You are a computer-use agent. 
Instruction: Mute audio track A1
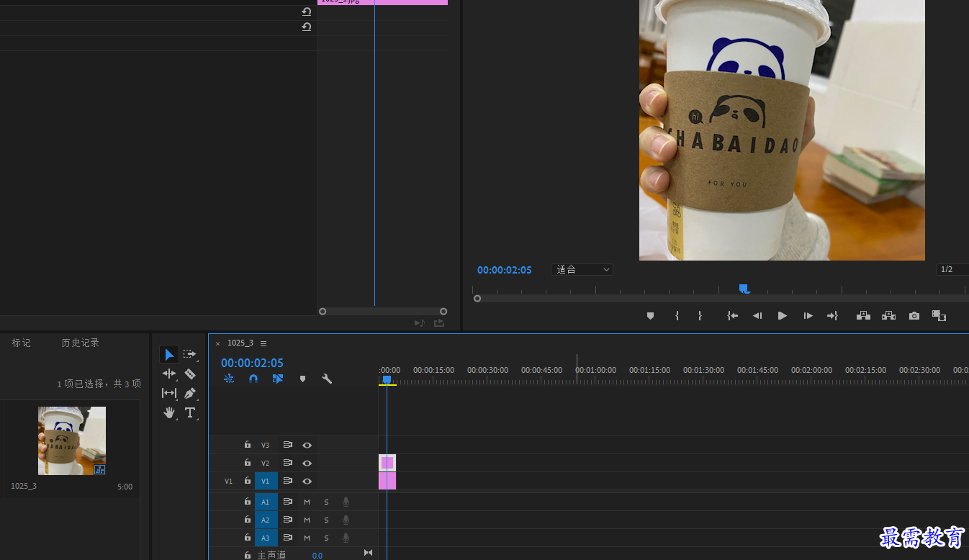click(x=307, y=502)
